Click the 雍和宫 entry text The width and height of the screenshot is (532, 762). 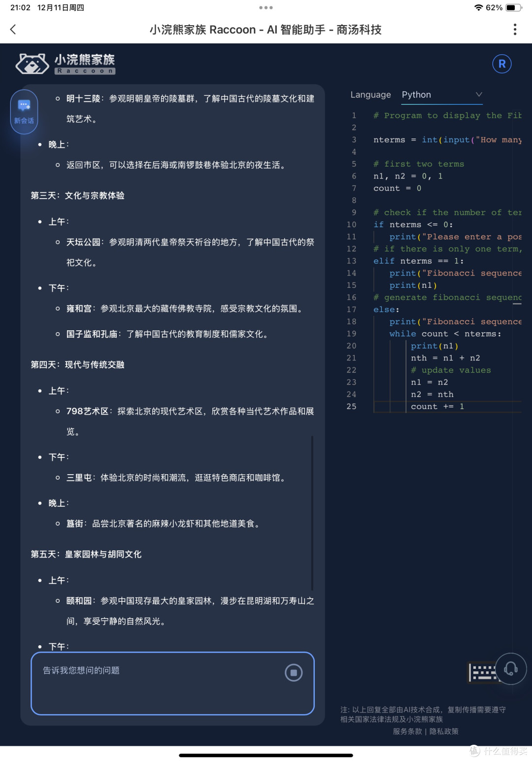(x=186, y=309)
